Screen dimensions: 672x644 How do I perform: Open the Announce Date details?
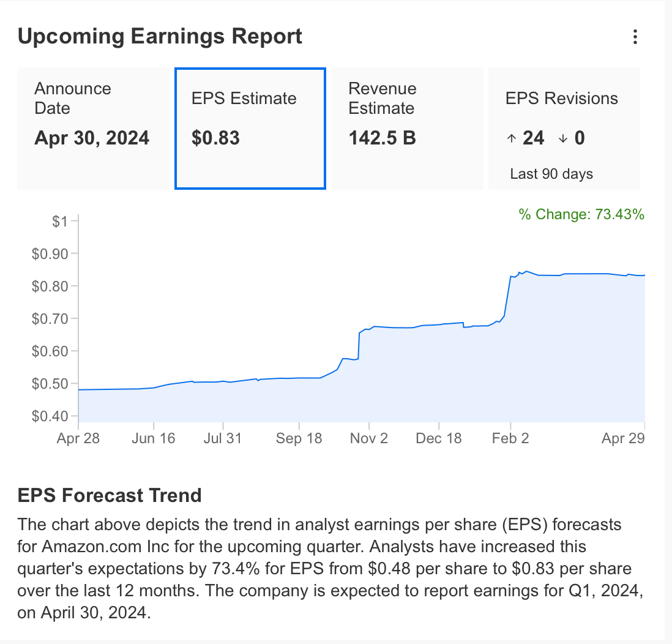(93, 128)
